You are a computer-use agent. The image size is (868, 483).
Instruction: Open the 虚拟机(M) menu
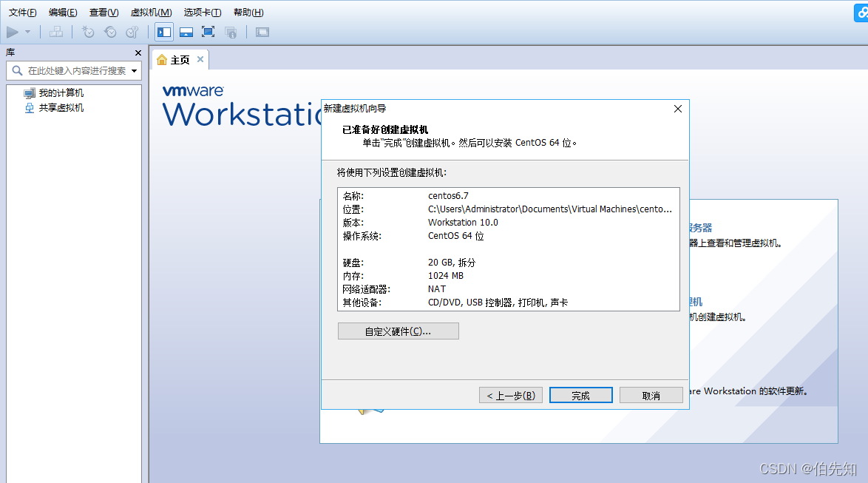pos(151,12)
